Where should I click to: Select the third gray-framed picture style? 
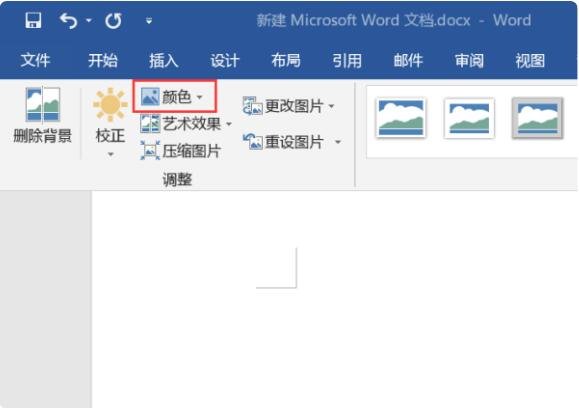[x=537, y=117]
